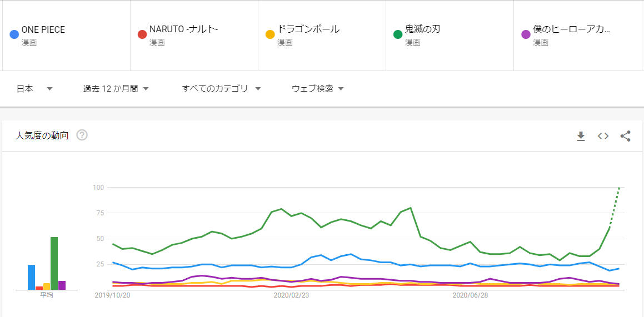Select the ONE PIECE search term card
The height and width of the screenshot is (317, 644).
67,35
